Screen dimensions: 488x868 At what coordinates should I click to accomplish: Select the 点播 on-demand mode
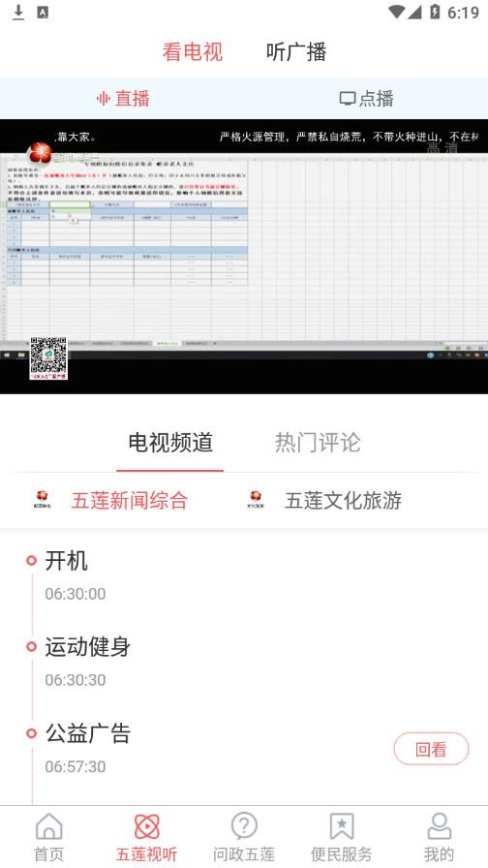(x=366, y=99)
